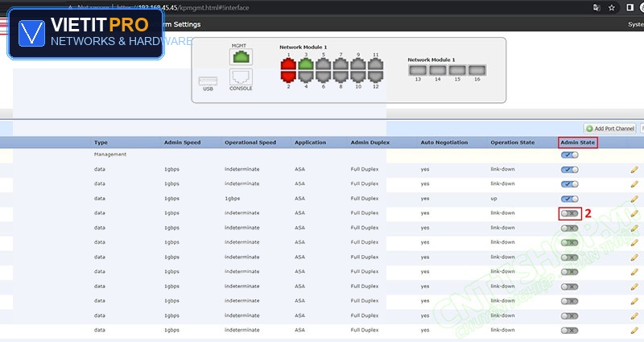Screen dimensions: 644x342
Task: Disable Admin State on the 'up' interface
Action: [570, 199]
